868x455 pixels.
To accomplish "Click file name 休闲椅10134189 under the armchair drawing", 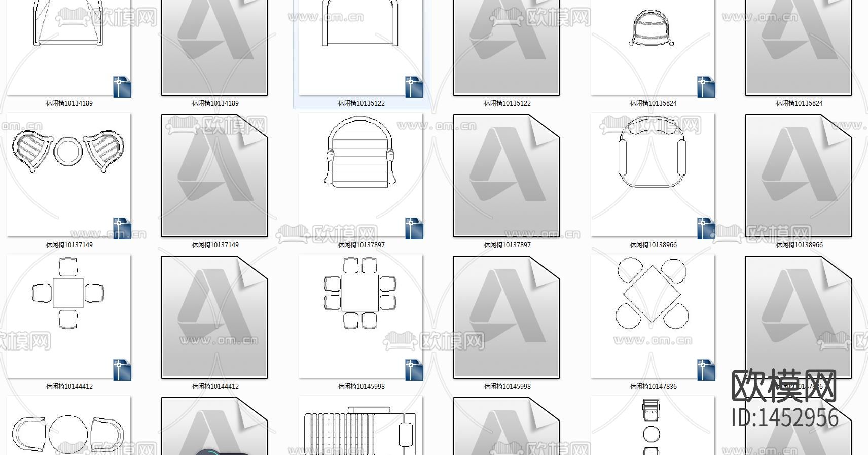I will 69,103.
